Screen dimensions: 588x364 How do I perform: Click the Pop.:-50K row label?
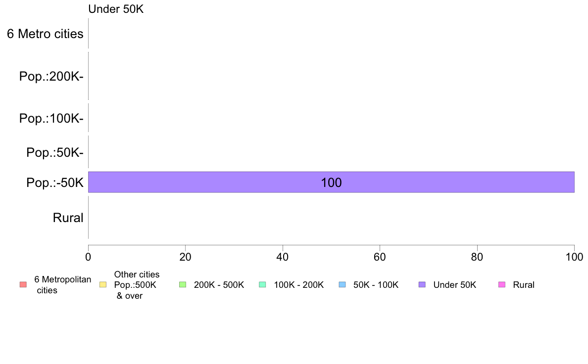tap(55, 182)
